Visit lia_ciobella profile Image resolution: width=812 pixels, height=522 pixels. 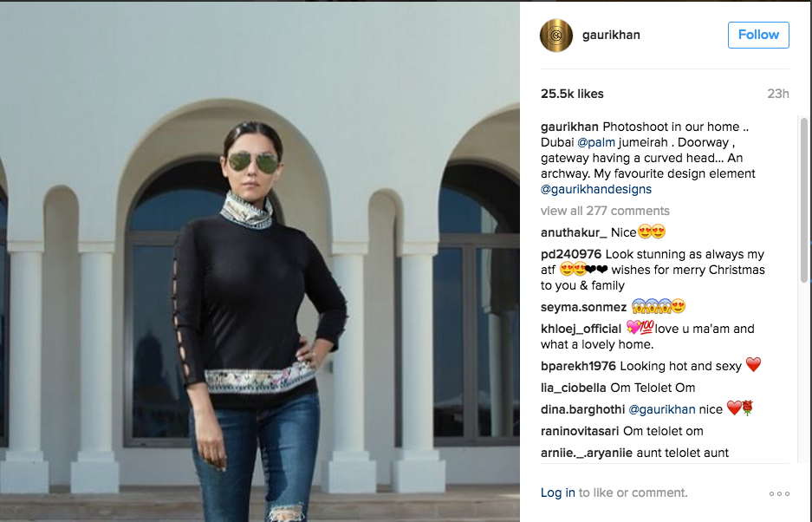(x=574, y=388)
